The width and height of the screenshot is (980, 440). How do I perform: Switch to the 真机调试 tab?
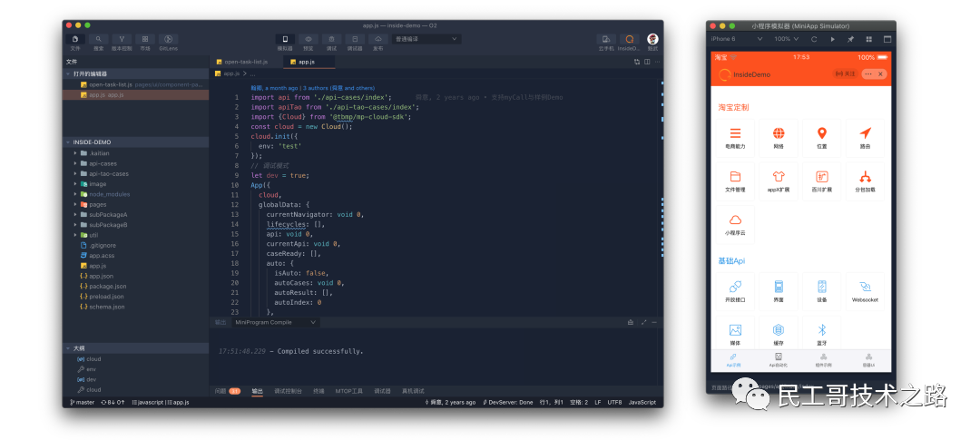[413, 391]
